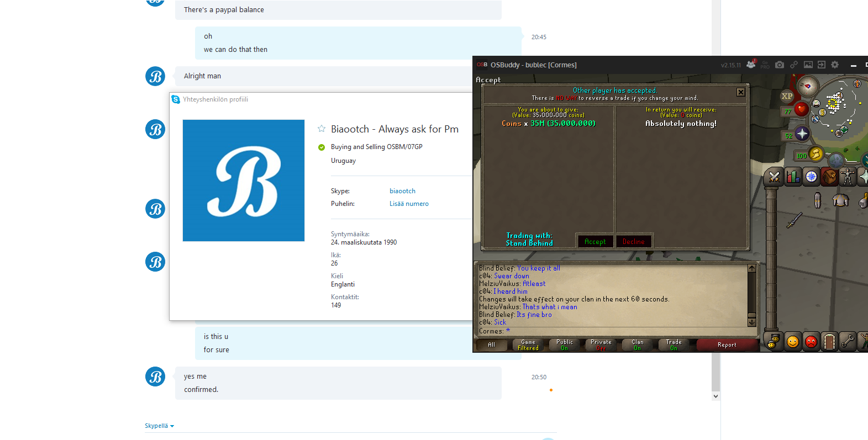The width and height of the screenshot is (868, 440).
Task: Open the picture gallery icon in OSBuddy
Action: [x=808, y=65]
